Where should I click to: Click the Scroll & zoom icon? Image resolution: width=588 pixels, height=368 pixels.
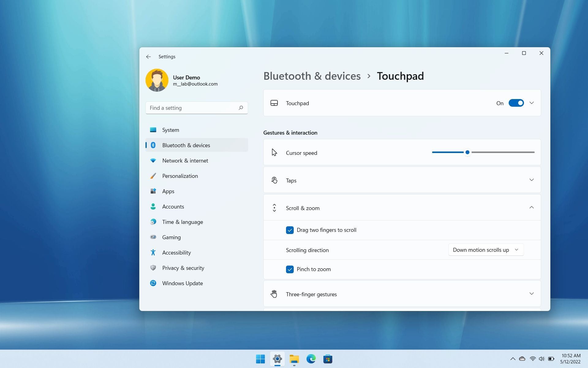[274, 208]
